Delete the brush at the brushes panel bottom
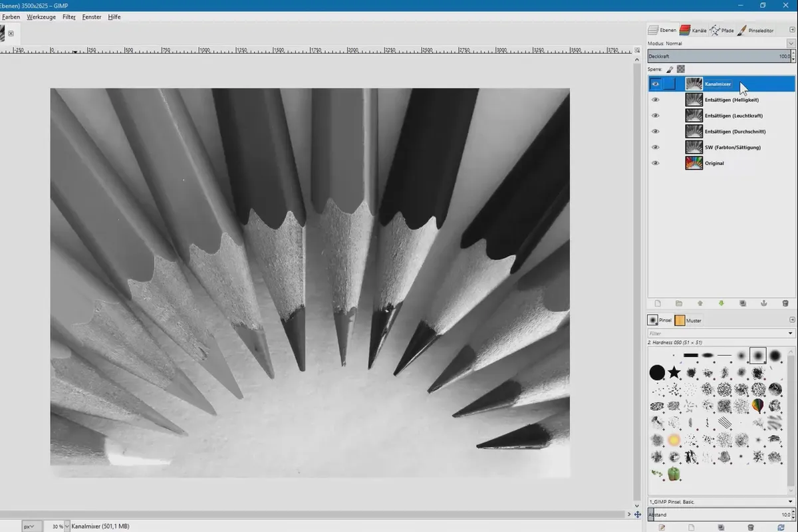Image resolution: width=798 pixels, height=532 pixels. 751,527
